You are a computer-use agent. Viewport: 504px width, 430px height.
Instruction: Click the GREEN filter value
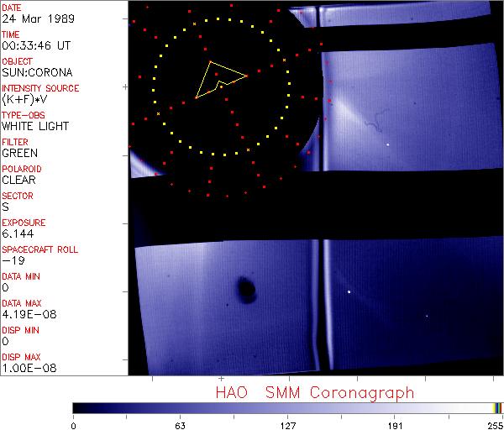pyautogui.click(x=19, y=153)
